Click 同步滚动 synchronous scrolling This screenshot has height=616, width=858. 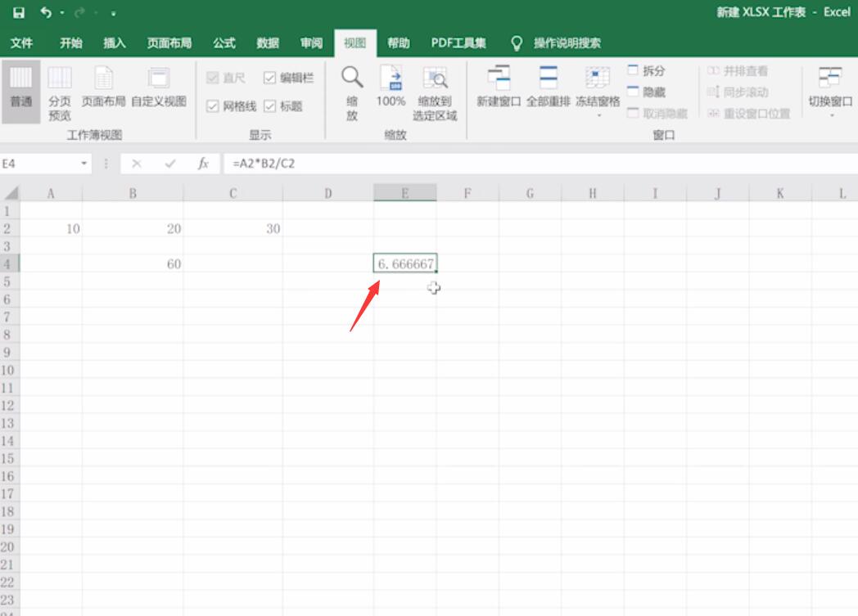coord(738,92)
